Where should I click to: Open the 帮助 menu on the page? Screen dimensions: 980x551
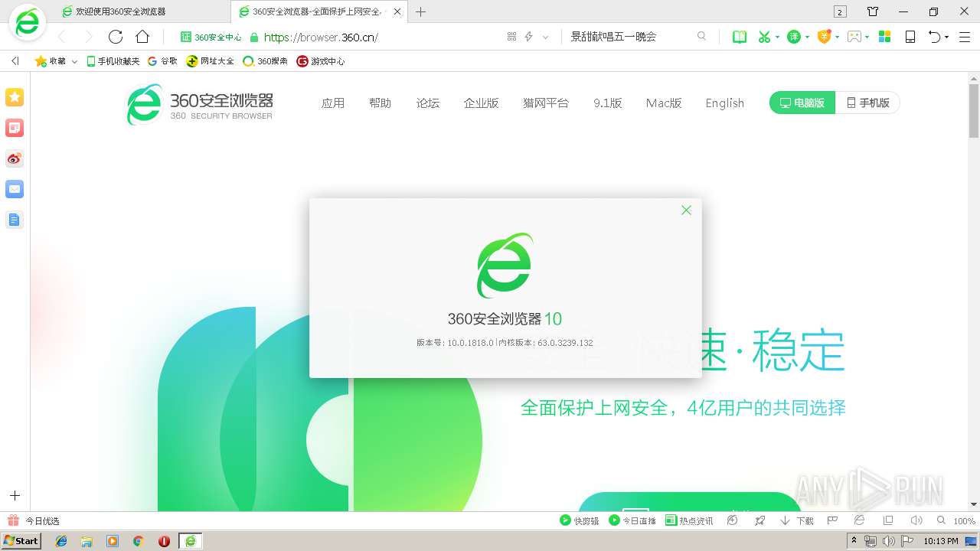point(380,103)
